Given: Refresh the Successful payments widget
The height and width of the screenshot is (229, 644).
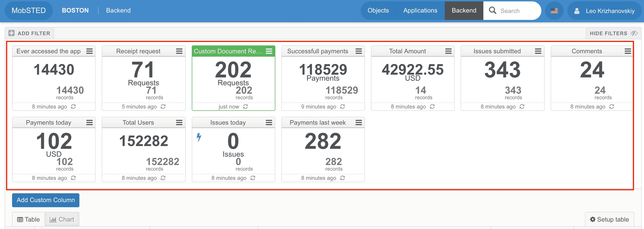Looking at the screenshot, I should point(342,107).
